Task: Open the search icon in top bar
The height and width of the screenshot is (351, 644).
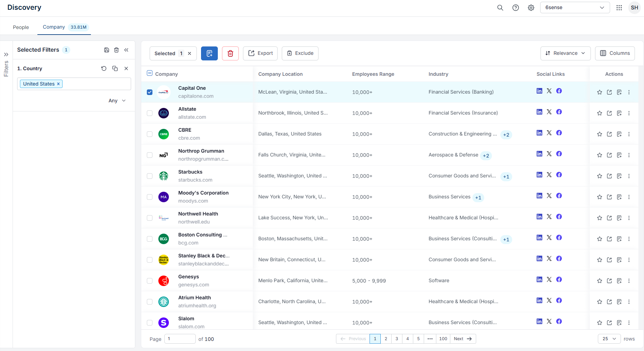Action: (500, 8)
